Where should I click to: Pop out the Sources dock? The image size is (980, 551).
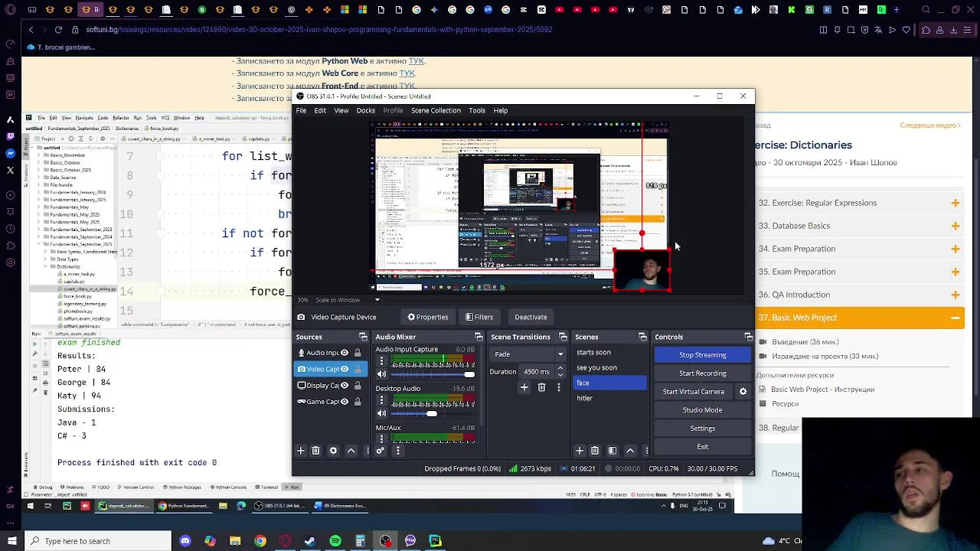tap(363, 337)
